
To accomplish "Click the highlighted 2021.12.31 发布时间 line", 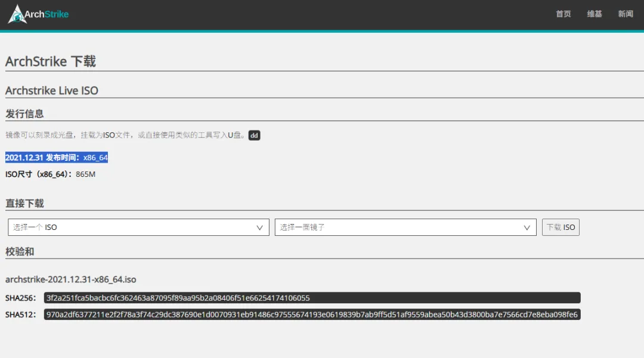I will click(57, 157).
